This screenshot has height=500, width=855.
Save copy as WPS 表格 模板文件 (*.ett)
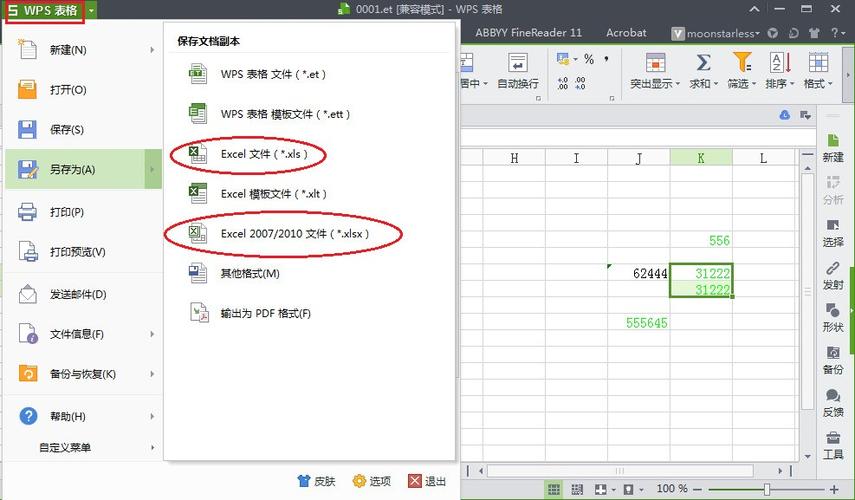pyautogui.click(x=285, y=114)
